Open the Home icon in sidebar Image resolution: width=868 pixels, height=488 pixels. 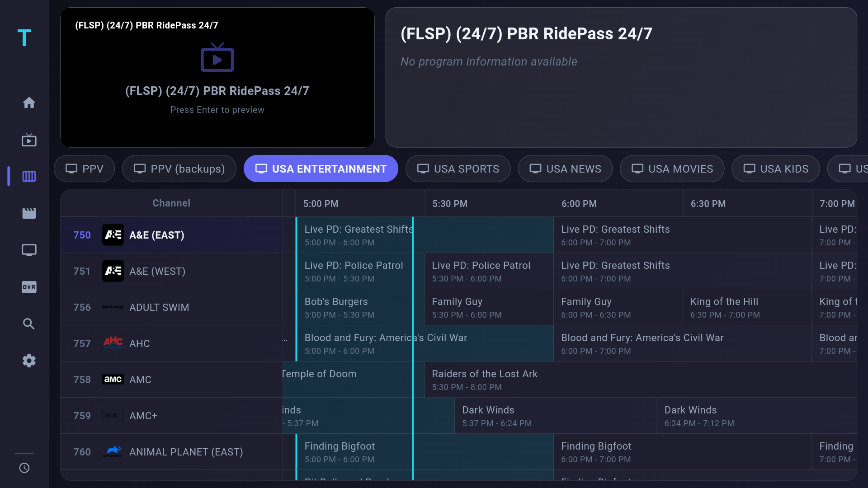29,103
